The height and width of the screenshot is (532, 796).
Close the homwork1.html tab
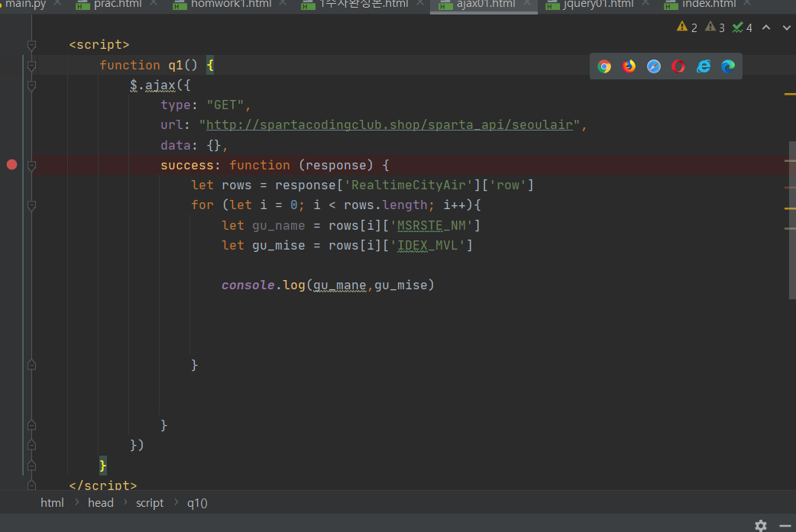(283, 3)
